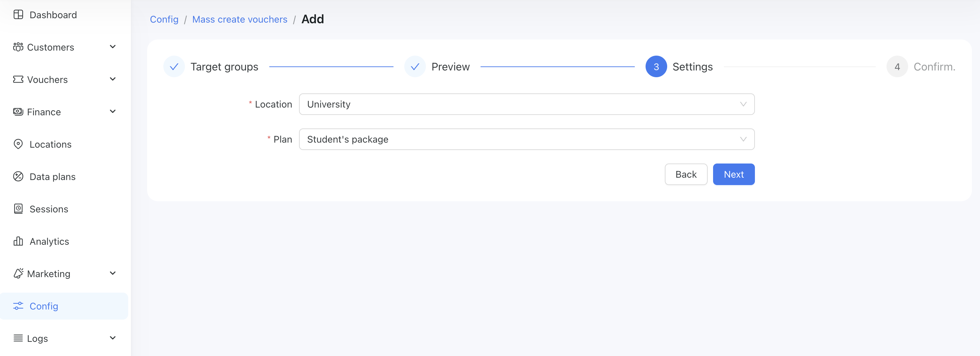
Task: Click the Sessions icon in sidebar
Action: coord(18,209)
